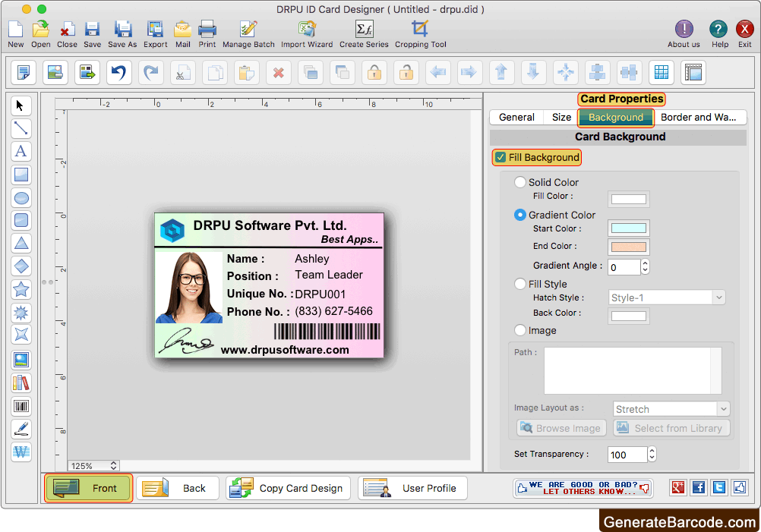761x532 pixels.
Task: Click the feedback banner We Are Good Or Bad
Action: (583, 488)
